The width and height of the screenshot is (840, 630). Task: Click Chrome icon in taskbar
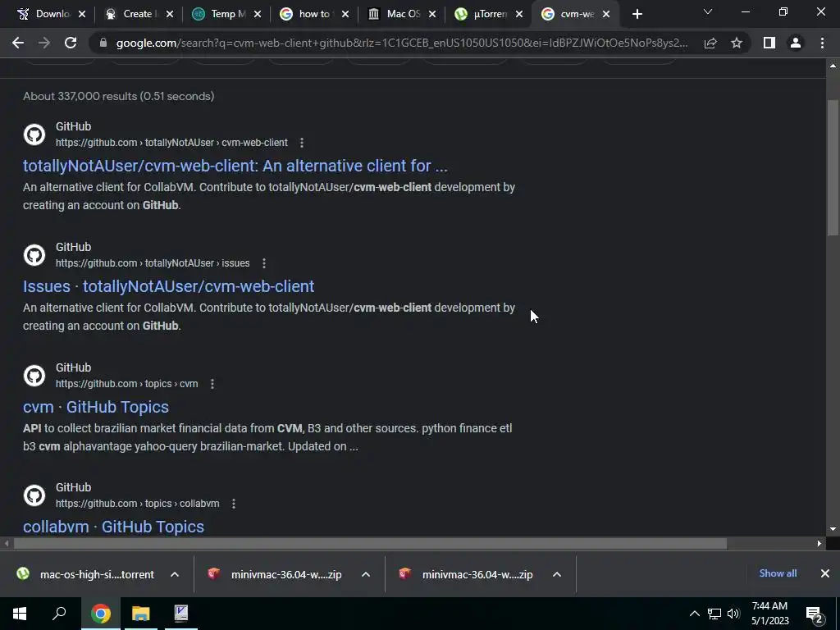click(100, 614)
